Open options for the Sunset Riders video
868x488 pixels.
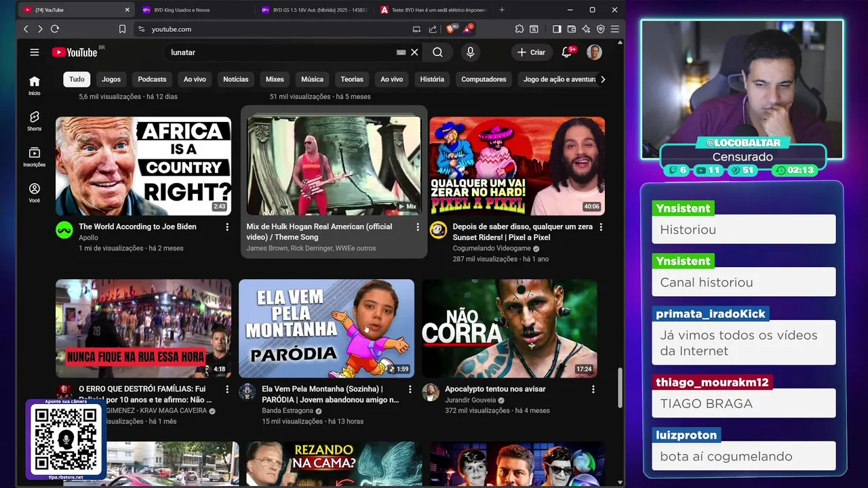pos(601,227)
